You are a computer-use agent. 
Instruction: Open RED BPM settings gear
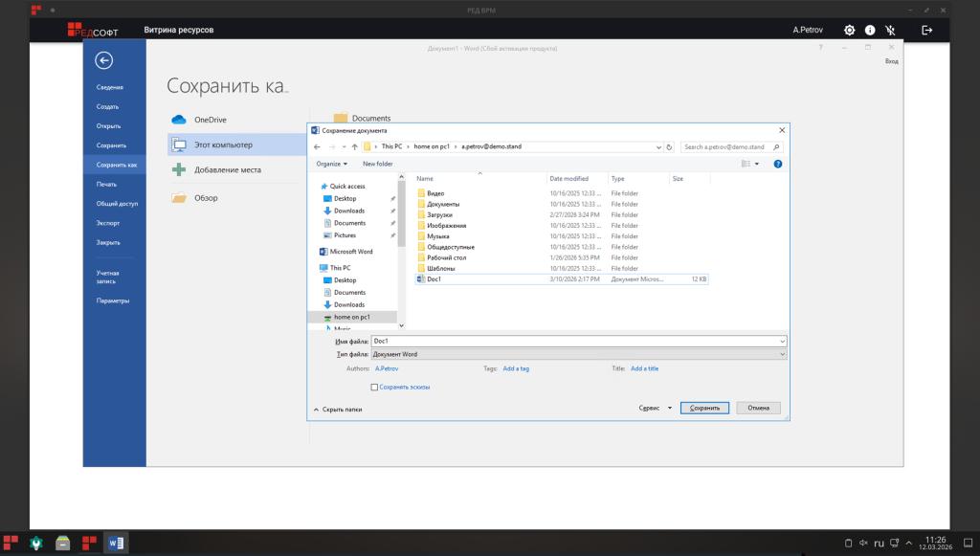[x=850, y=30]
